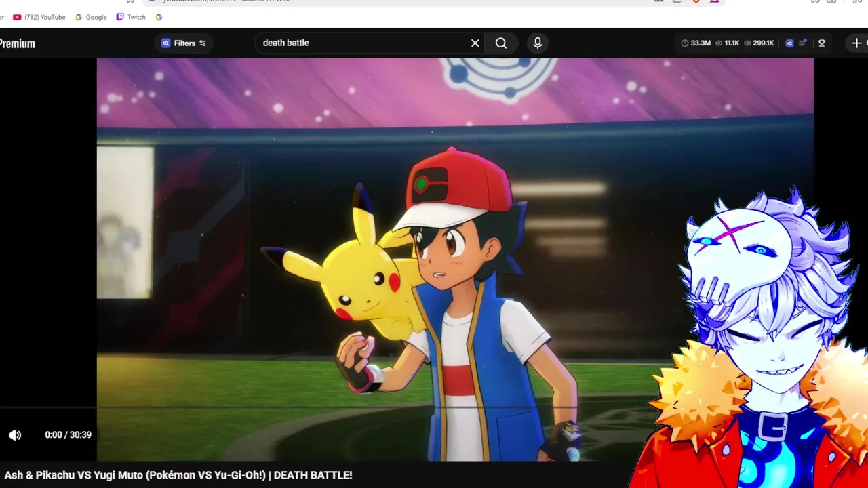The image size is (868, 488).
Task: Open the Twitch bookmark
Action: coord(131,17)
